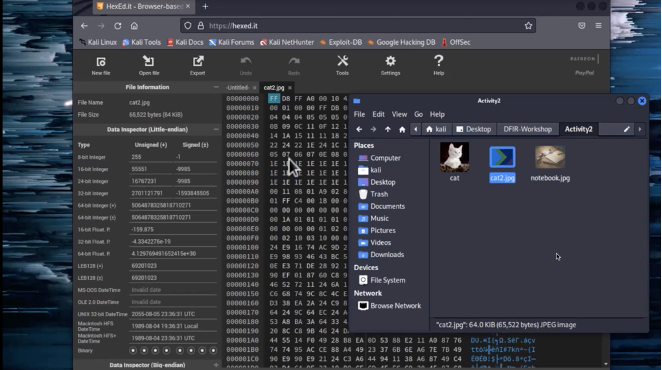The width and height of the screenshot is (662, 370).
Task: Close the Untitled editor tab
Action: tap(255, 88)
